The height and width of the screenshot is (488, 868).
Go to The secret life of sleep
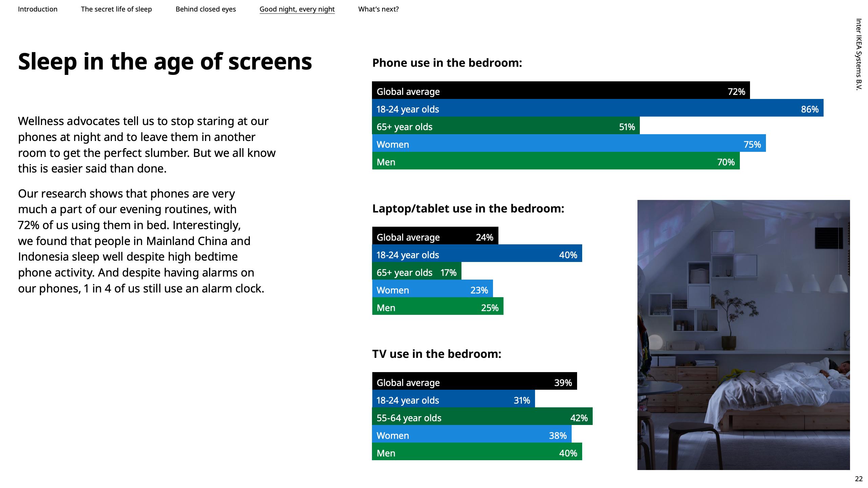tap(116, 9)
